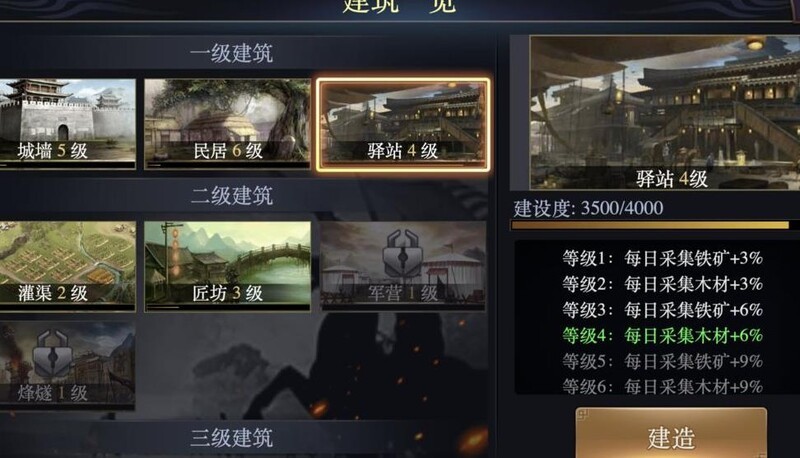This screenshot has width=800, height=458.
Task: Select the 等级4 木材+6% bonus row
Action: 662,336
